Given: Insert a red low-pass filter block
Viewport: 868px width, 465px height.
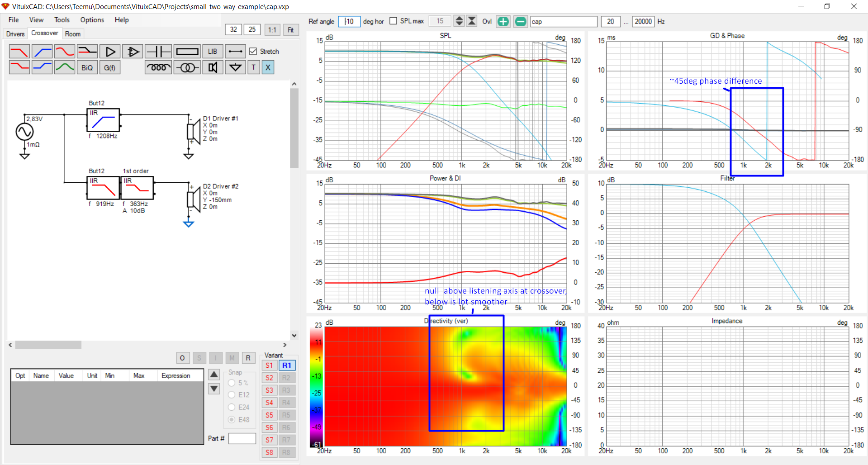Looking at the screenshot, I should point(19,52).
